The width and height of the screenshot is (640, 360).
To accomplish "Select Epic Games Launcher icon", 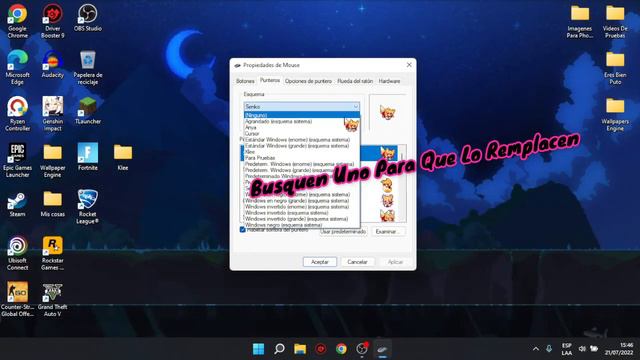I will tap(17, 160).
